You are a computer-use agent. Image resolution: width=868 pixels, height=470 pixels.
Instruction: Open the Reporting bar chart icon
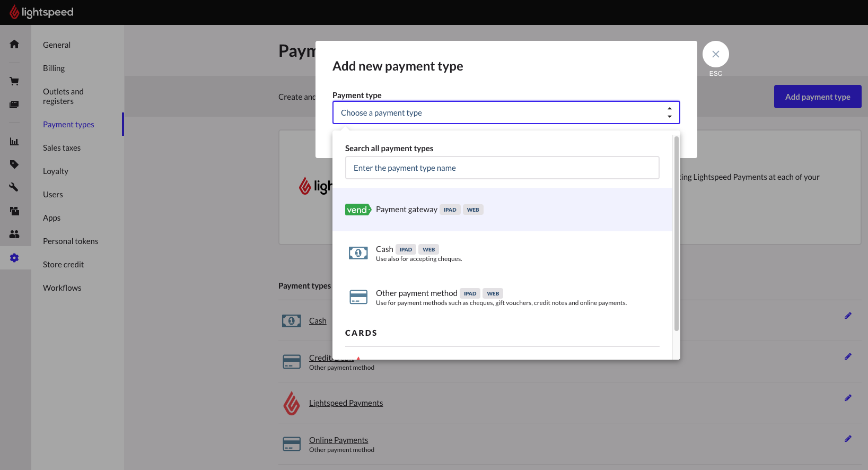pos(14,142)
